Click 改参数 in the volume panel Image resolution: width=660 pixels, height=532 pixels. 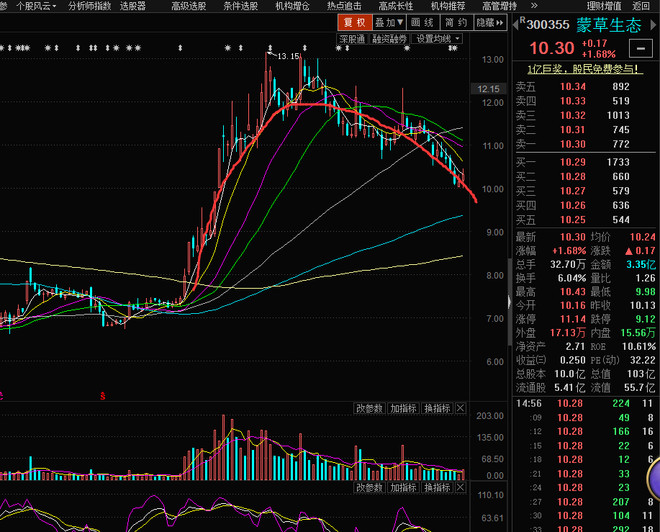click(x=369, y=408)
